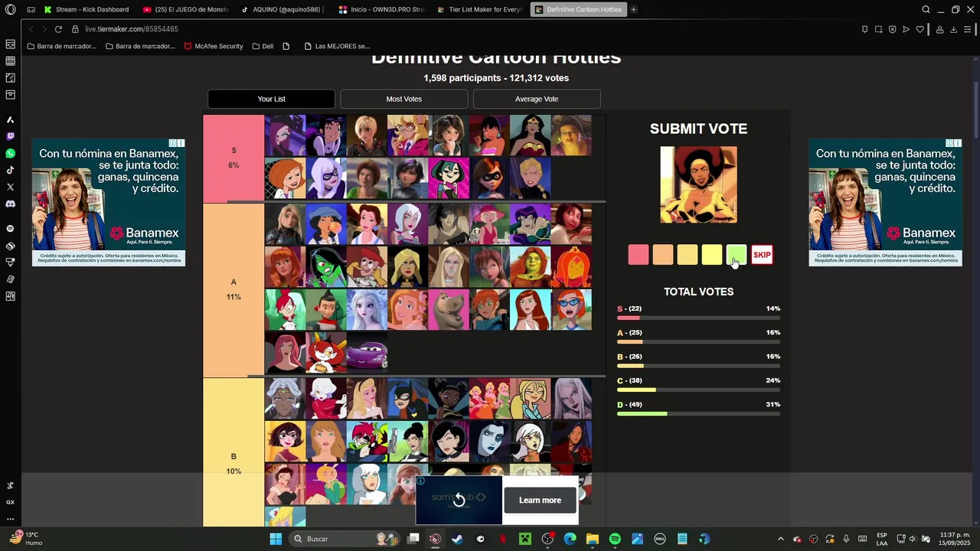Image resolution: width=980 pixels, height=551 pixels.
Task: Switch to Stream - Kick Dashboard tab
Action: tap(87, 10)
